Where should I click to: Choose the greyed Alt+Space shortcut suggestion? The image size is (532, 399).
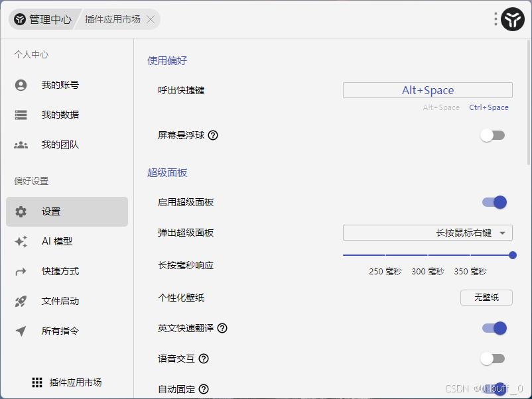pos(441,107)
